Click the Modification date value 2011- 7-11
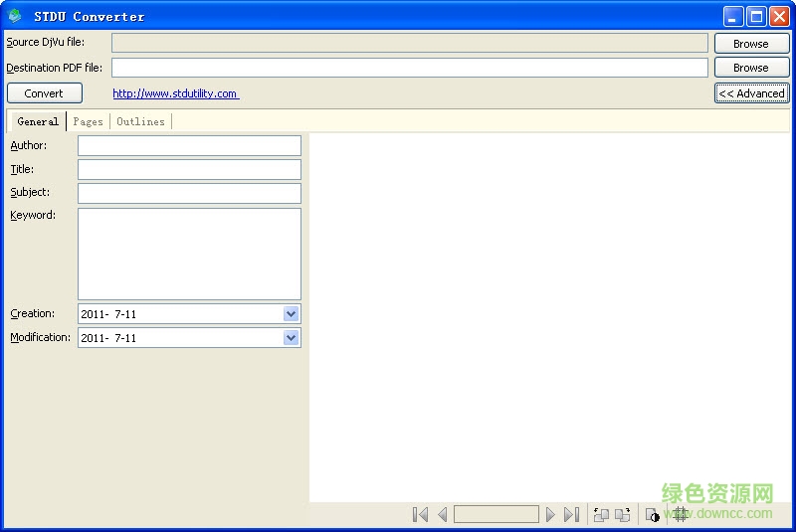The image size is (796, 532). 108,338
